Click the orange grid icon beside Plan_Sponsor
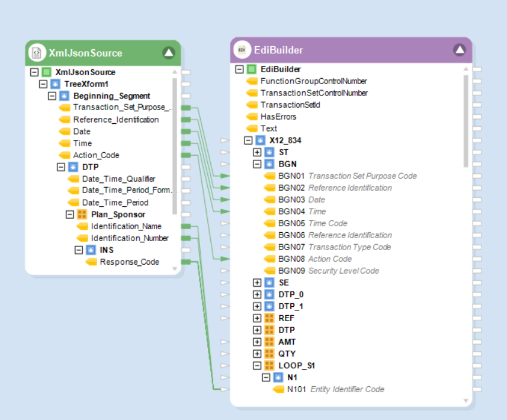This screenshot has width=507, height=420. click(82, 214)
